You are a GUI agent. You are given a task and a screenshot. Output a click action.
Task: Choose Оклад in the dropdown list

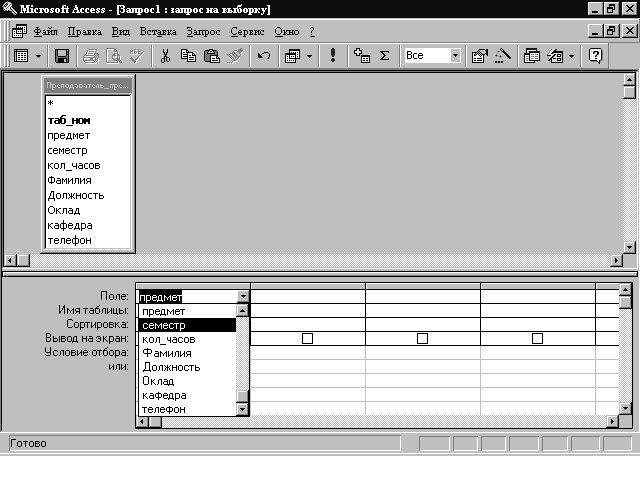click(187, 381)
